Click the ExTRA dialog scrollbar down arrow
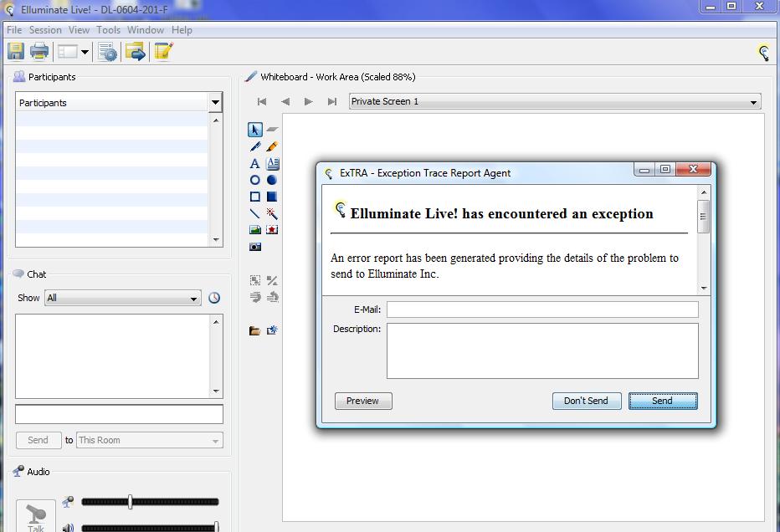 [703, 289]
